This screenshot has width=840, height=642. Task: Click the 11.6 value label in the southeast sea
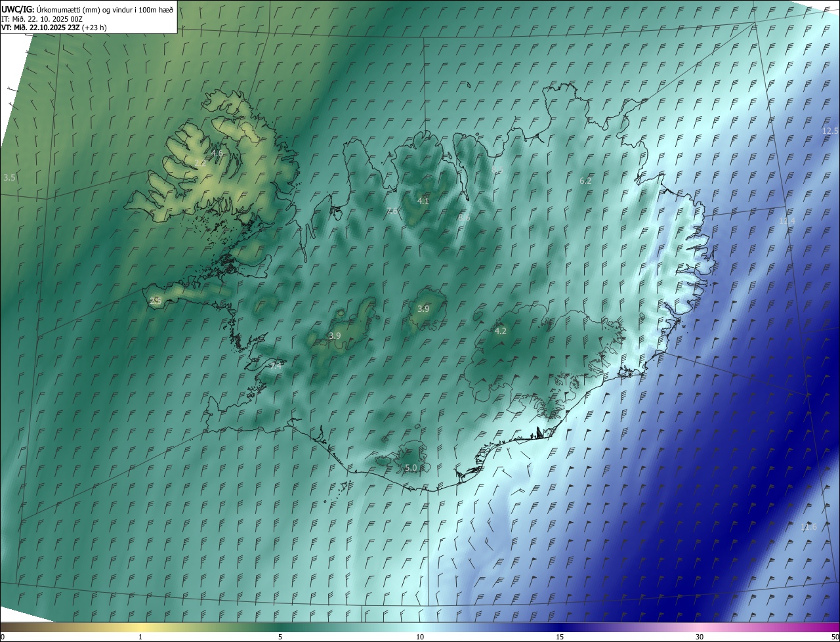coord(809,527)
